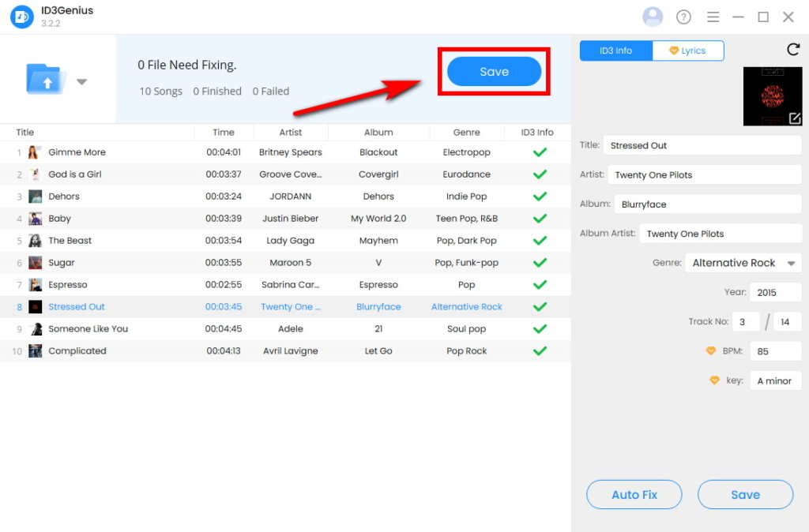Screen dimensions: 809x532
Task: Toggle the green ID3 check for Gimme More
Action: click(539, 152)
